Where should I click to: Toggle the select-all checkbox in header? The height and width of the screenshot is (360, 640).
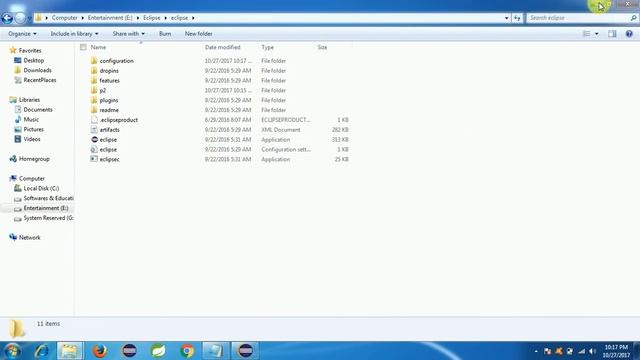83,47
